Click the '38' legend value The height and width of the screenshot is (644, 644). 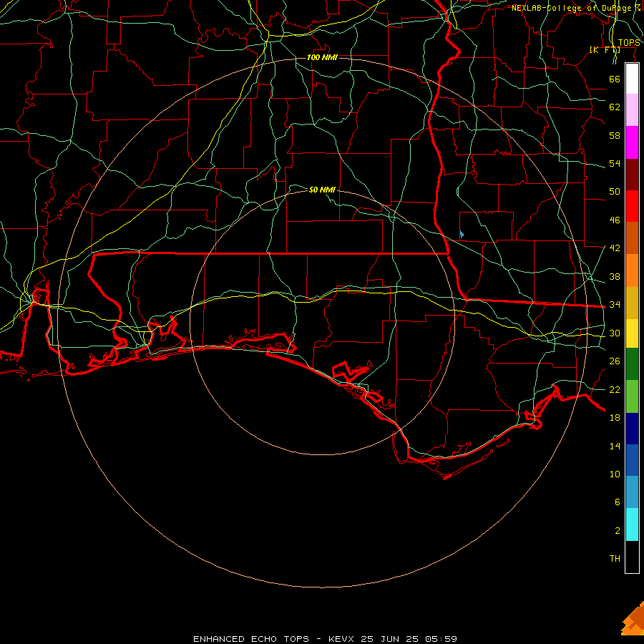[x=615, y=277]
